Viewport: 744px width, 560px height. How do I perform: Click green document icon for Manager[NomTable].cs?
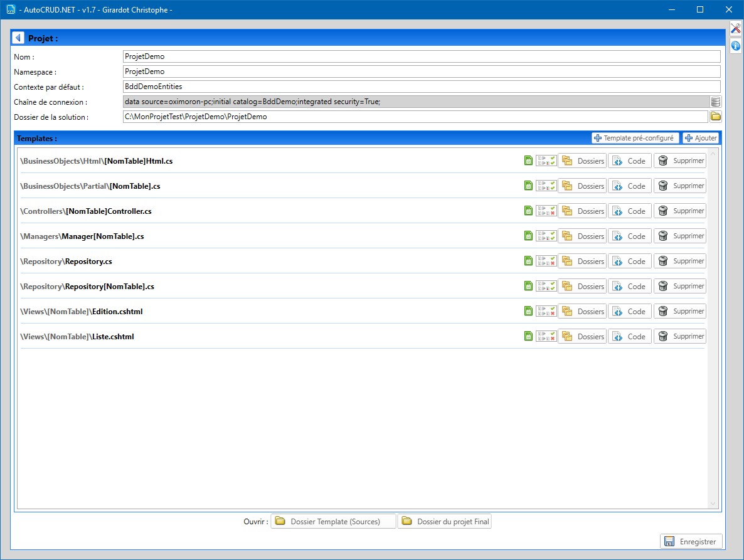click(x=528, y=236)
